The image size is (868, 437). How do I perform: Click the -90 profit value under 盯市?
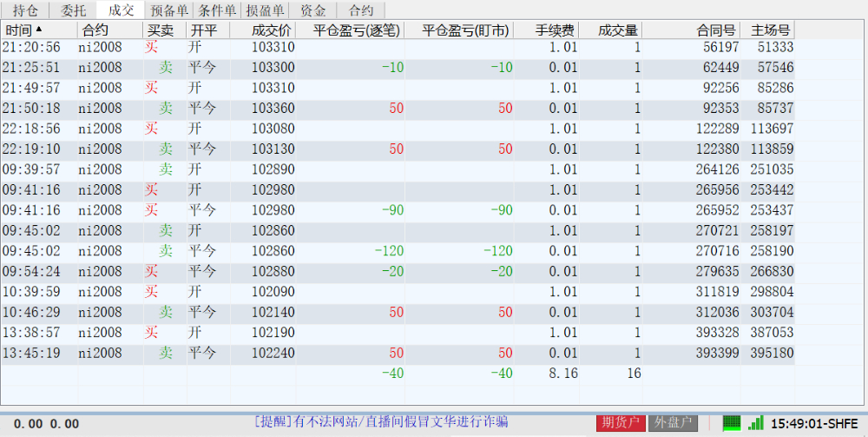502,210
